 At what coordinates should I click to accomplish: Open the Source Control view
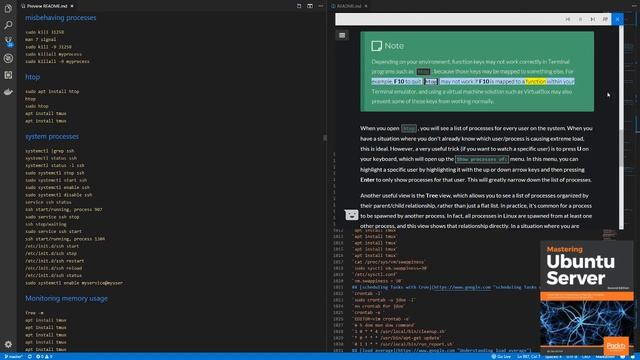8,41
